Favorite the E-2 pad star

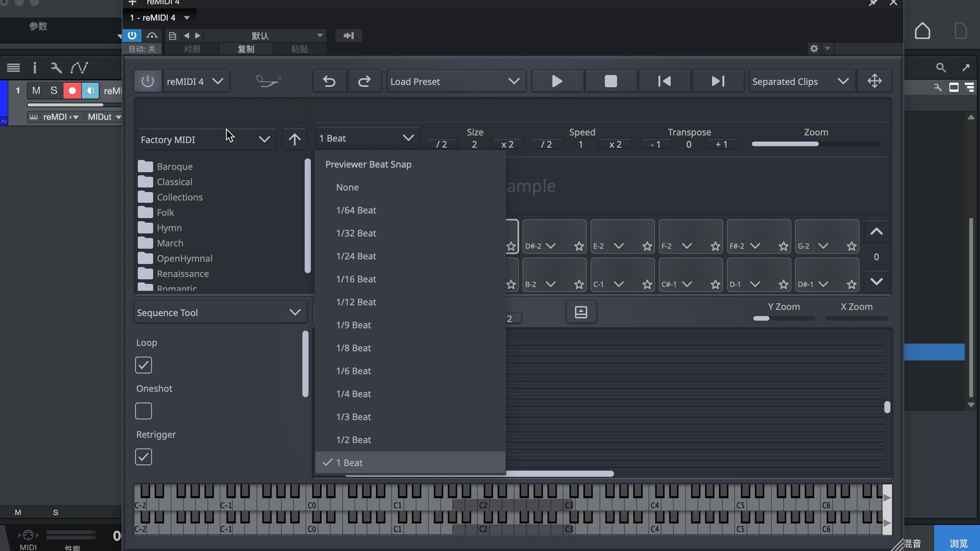point(647,246)
